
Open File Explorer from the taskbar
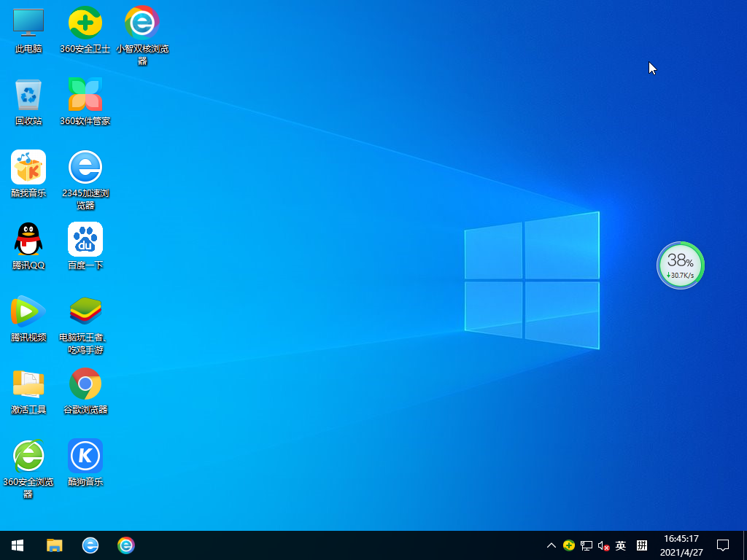[x=54, y=545]
